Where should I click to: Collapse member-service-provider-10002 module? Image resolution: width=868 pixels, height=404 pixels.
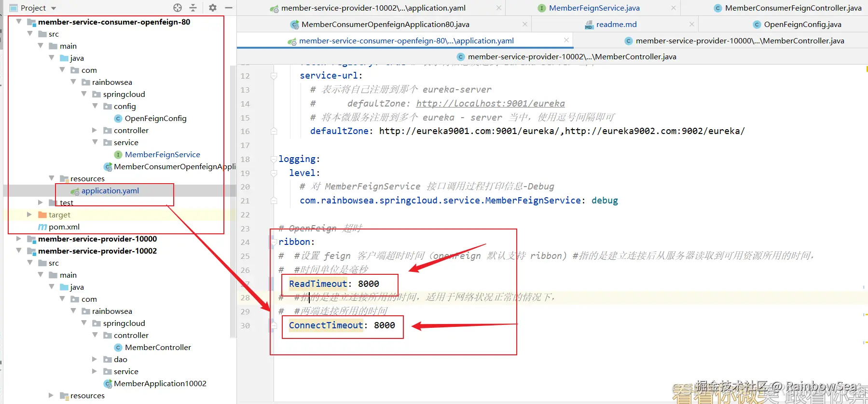click(19, 251)
